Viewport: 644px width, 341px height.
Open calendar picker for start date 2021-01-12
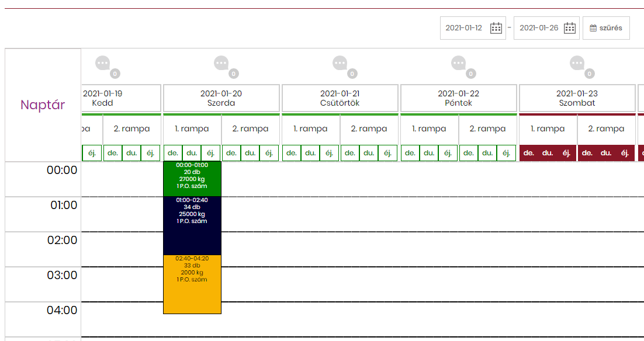coord(496,28)
